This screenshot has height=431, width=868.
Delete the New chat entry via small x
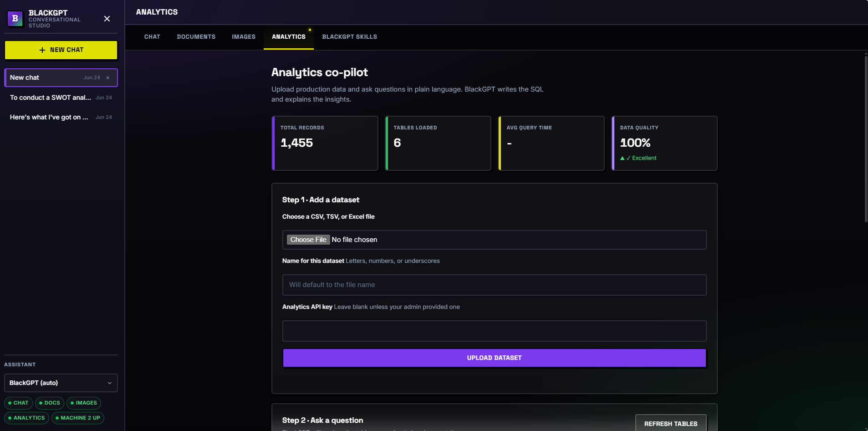point(108,78)
